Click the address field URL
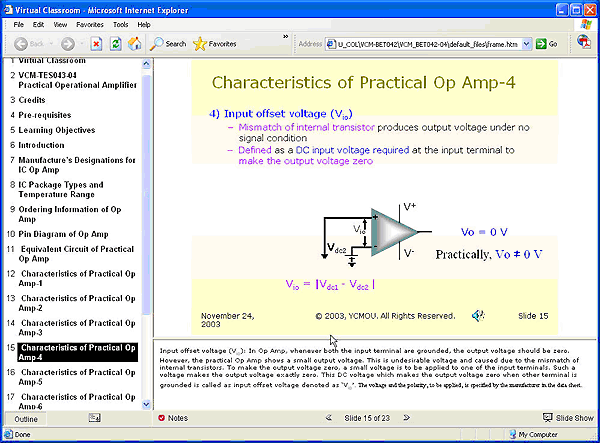 pyautogui.click(x=427, y=44)
